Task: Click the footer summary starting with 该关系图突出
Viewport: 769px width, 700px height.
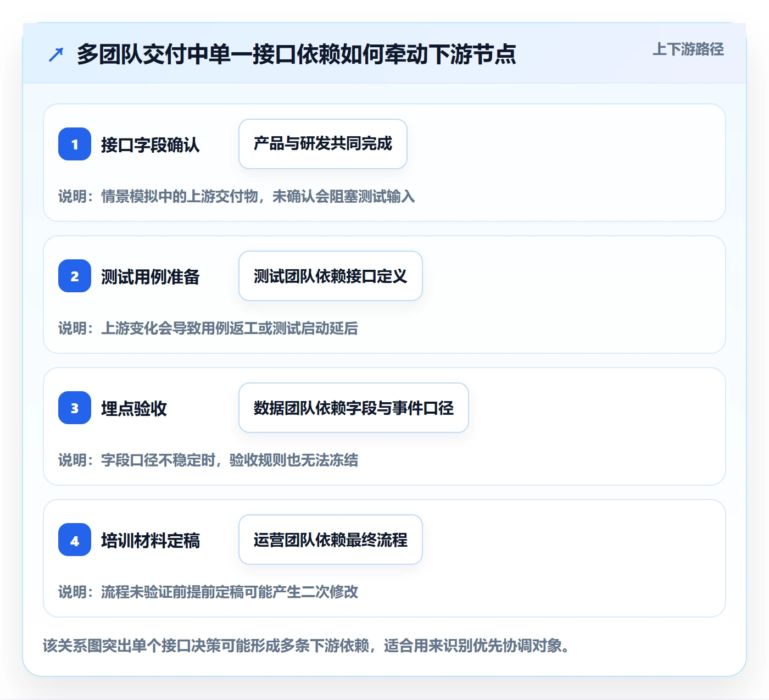Action: coord(307,645)
